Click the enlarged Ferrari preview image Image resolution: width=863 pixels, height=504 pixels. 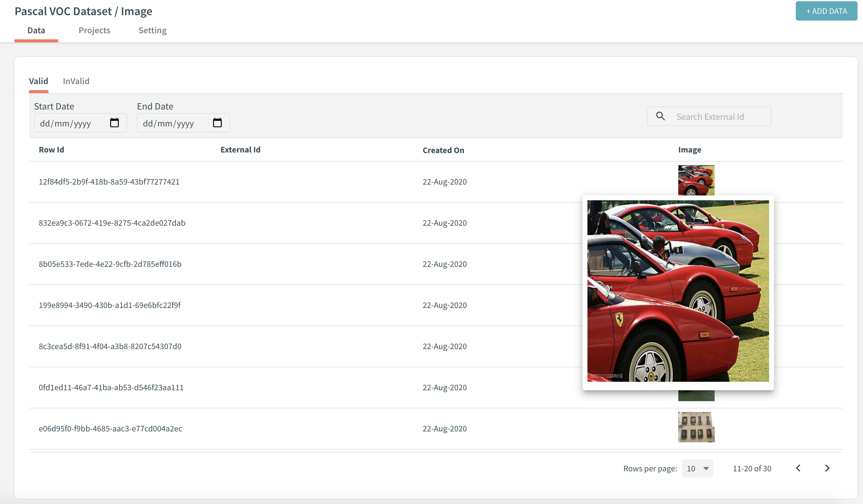coord(678,291)
